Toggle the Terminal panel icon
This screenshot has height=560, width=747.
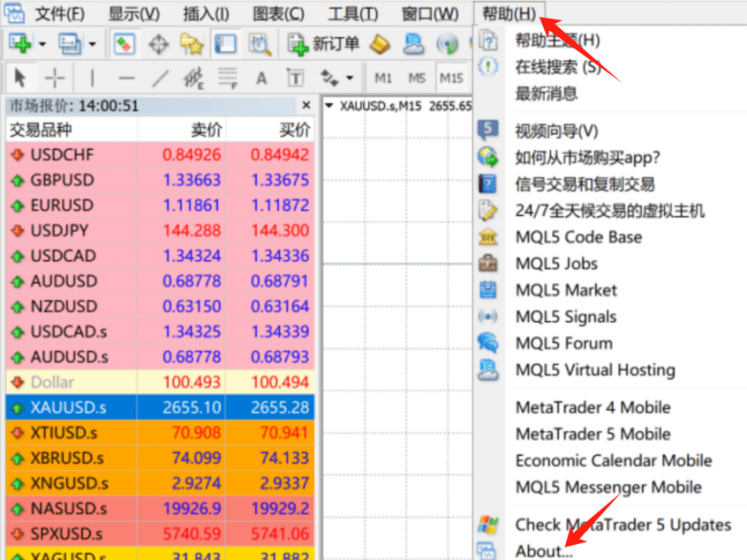pos(225,44)
